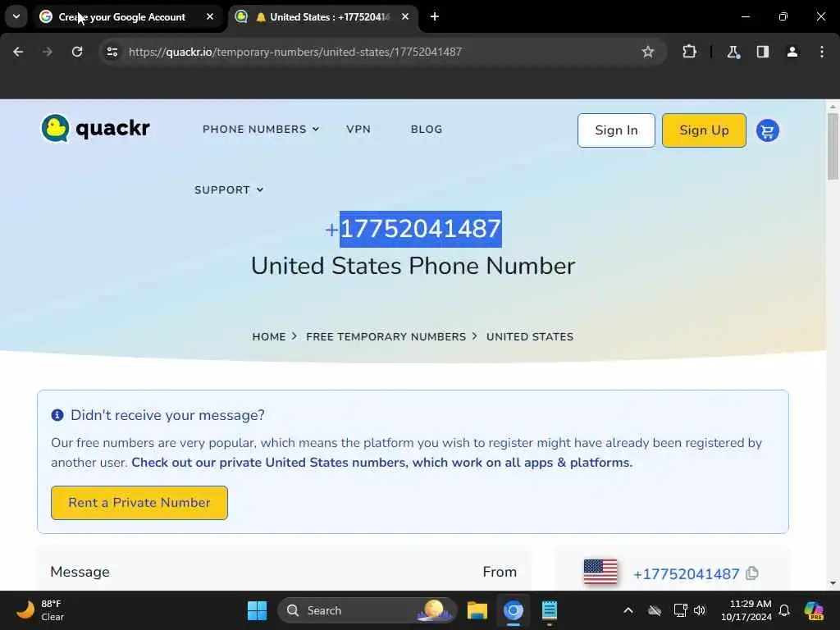Select the United States +17752041 tab
The width and height of the screenshot is (840, 630).
(x=322, y=16)
